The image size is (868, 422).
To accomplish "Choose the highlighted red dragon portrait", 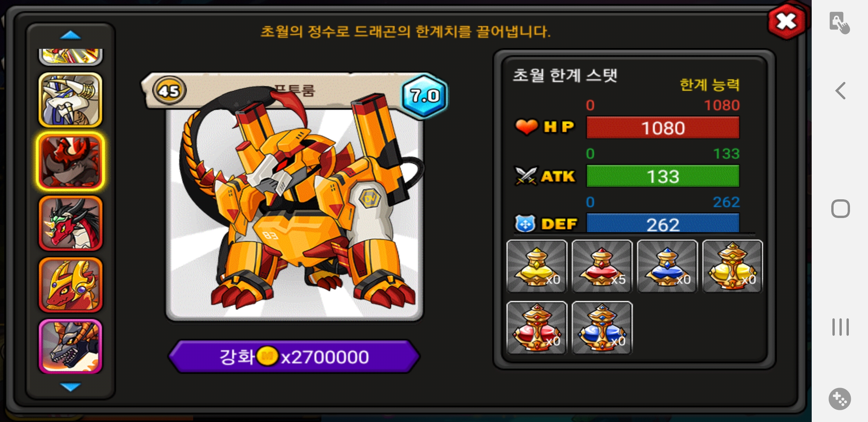I will pyautogui.click(x=70, y=161).
